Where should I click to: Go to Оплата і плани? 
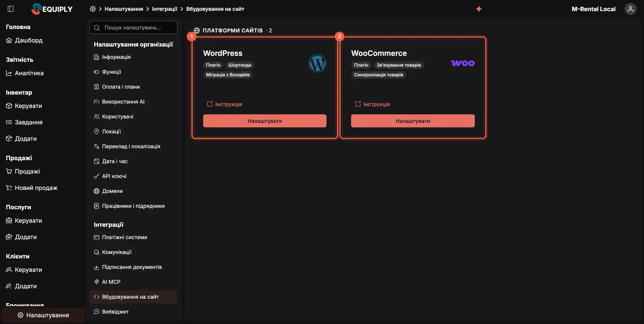[133, 87]
